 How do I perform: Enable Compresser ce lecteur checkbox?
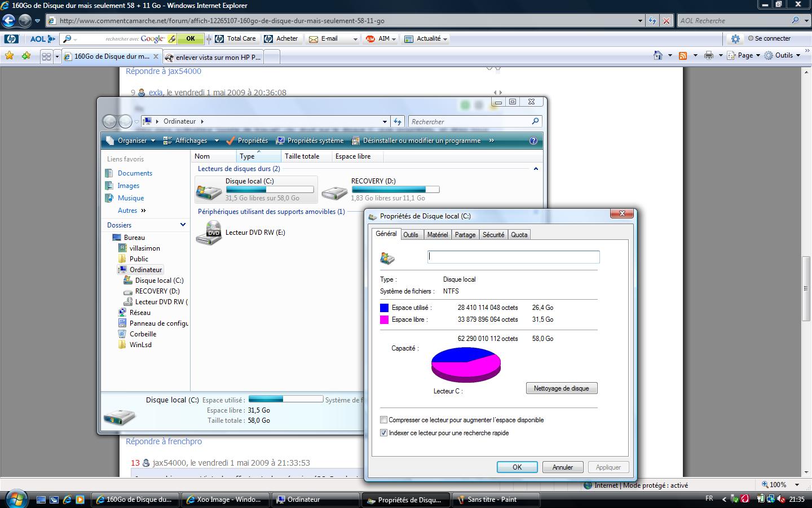384,420
